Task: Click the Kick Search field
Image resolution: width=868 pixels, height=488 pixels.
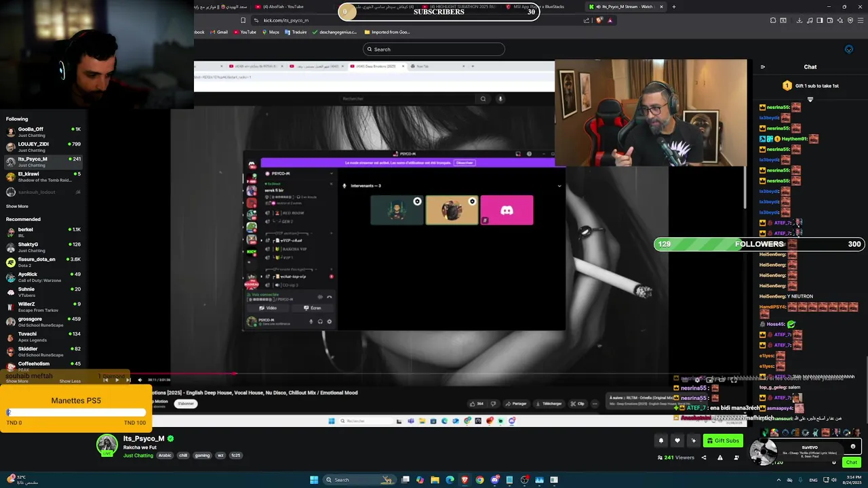Action: [434, 49]
